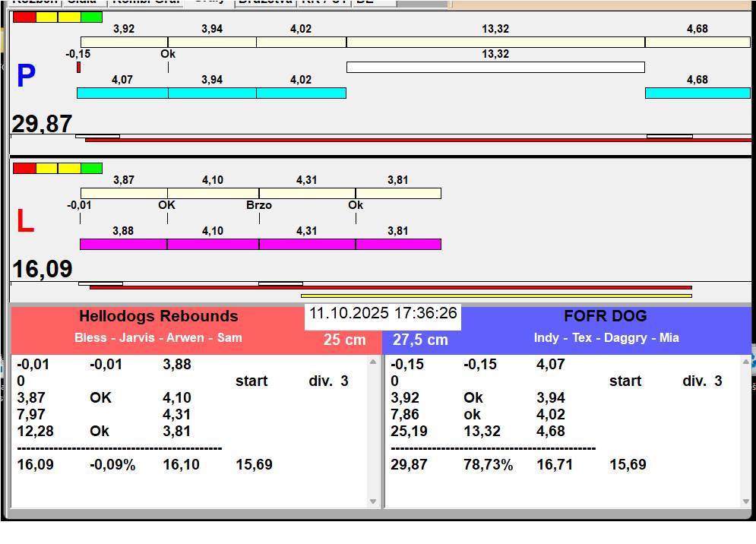
Task: Click the red L lane letter
Action: click(x=25, y=222)
